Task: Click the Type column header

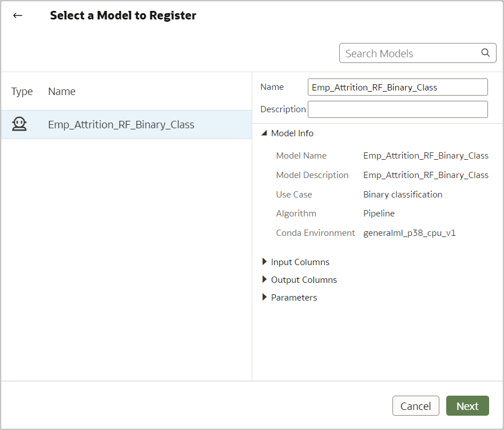Action: [22, 92]
